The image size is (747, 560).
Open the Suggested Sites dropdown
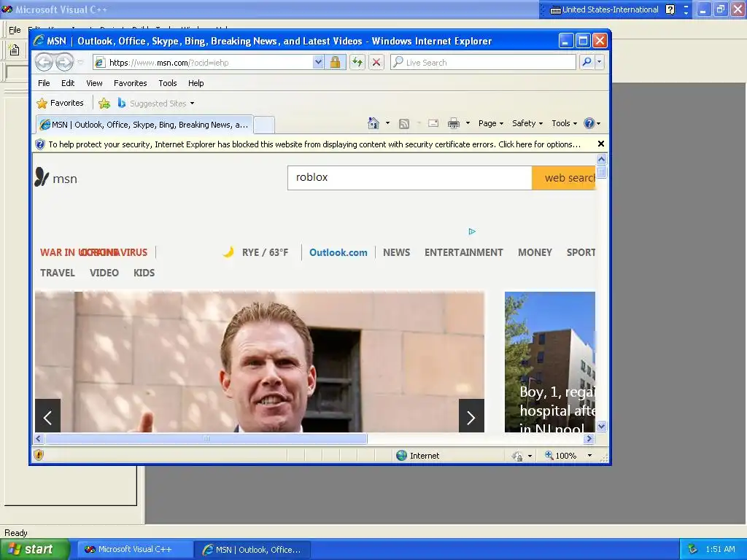[156, 103]
